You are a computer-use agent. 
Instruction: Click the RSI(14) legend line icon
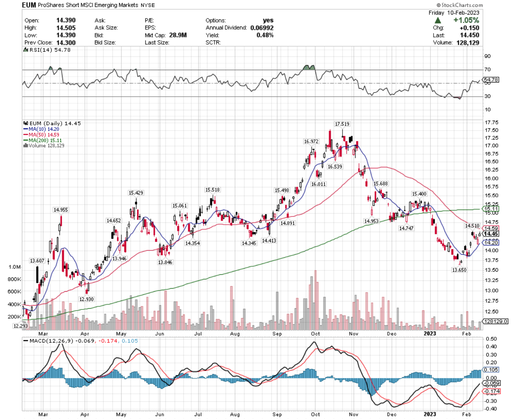point(26,50)
